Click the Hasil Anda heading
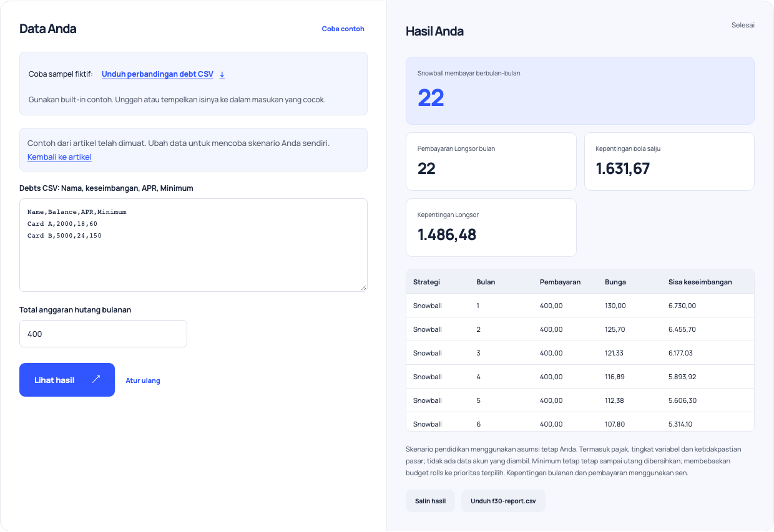This screenshot has height=532, width=774. 434,31
